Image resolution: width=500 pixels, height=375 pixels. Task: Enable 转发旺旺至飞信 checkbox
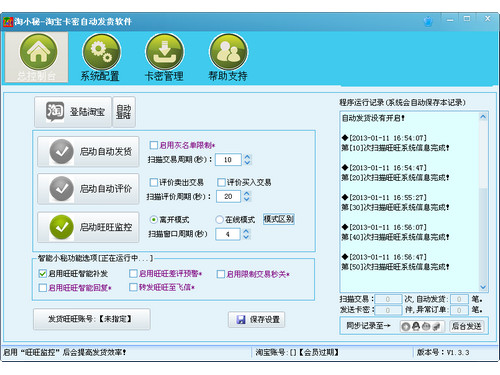pos(133,287)
